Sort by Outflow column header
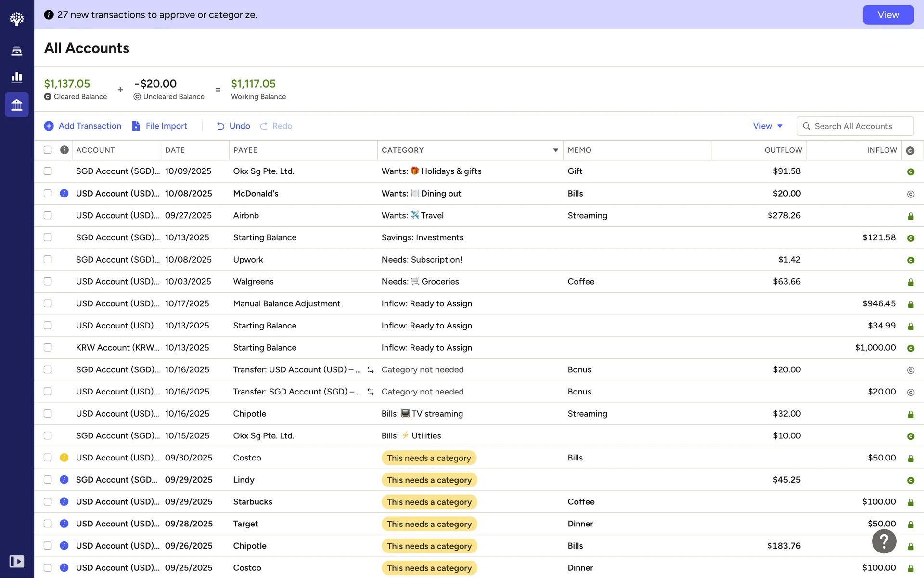 tap(783, 150)
